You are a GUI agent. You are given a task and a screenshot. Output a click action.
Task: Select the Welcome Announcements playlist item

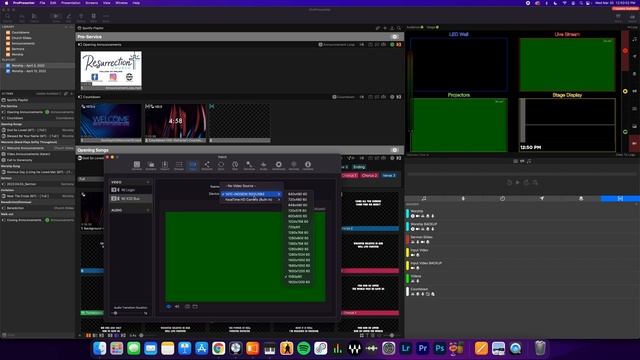(38, 148)
